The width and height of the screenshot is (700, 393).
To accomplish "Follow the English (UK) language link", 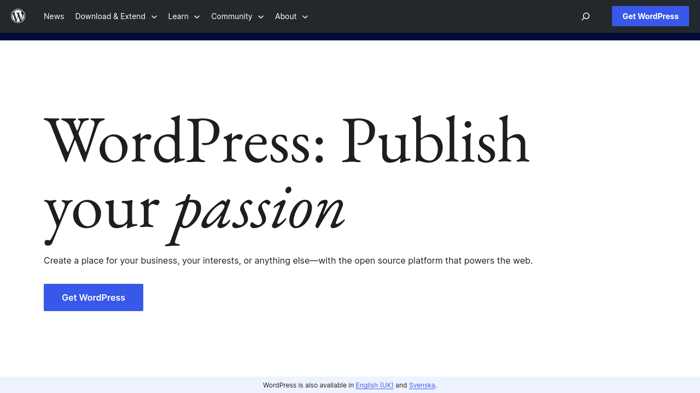I will point(374,385).
